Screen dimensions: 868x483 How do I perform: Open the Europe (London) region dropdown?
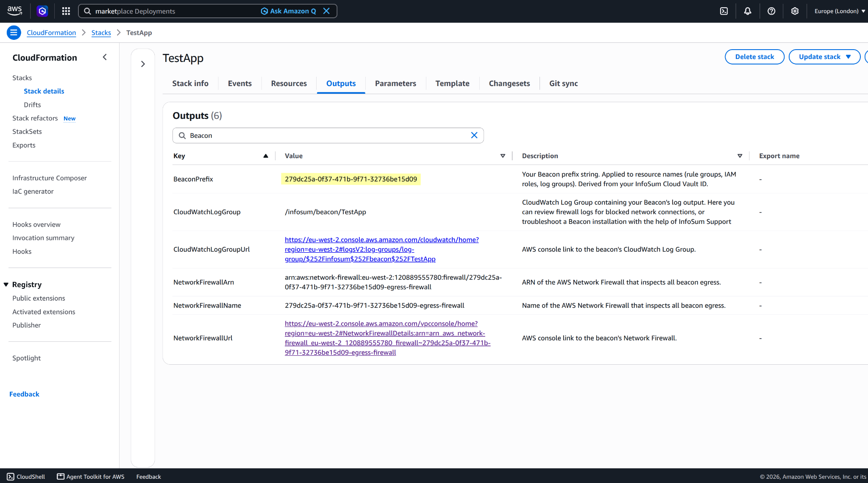pos(840,11)
